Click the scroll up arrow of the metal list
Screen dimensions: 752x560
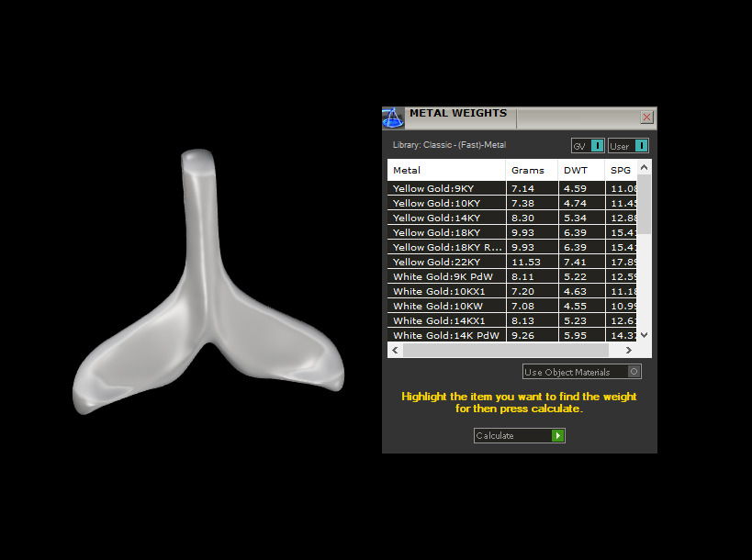click(644, 167)
